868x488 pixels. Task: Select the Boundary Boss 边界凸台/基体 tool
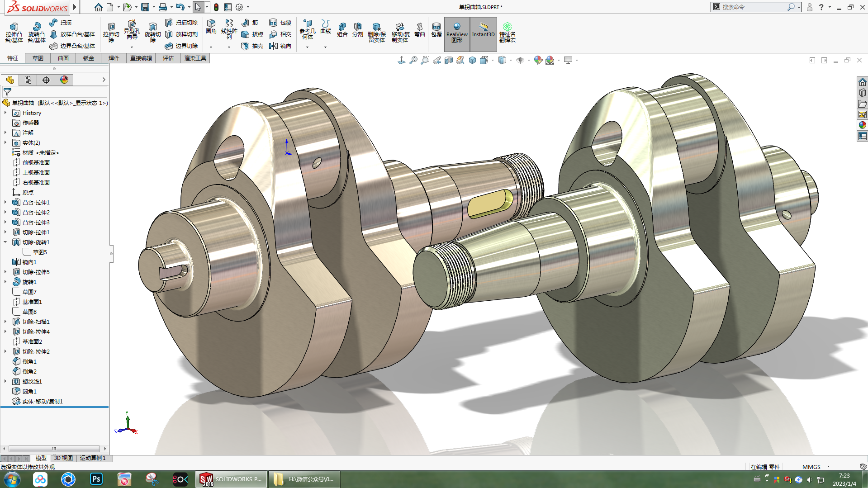[72, 46]
